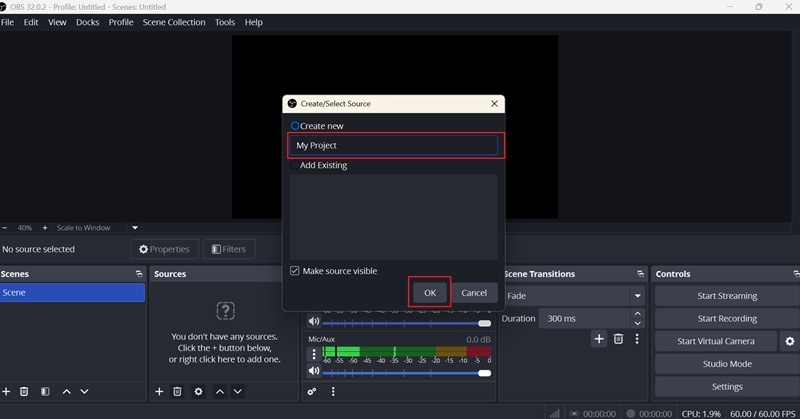This screenshot has height=419, width=800.
Task: Open transition properties three-dot menu
Action: tap(637, 339)
